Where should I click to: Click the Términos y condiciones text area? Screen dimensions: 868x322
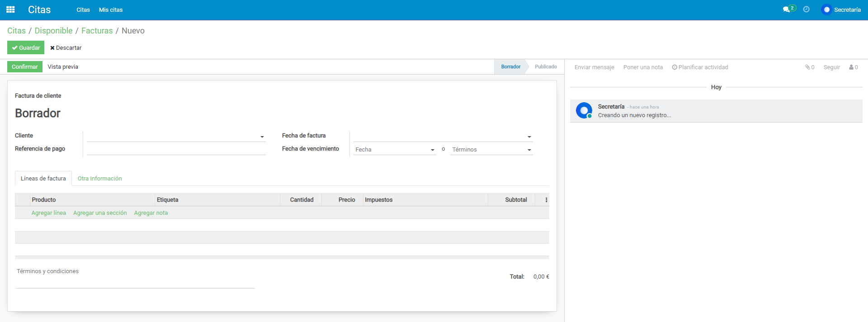coord(135,277)
